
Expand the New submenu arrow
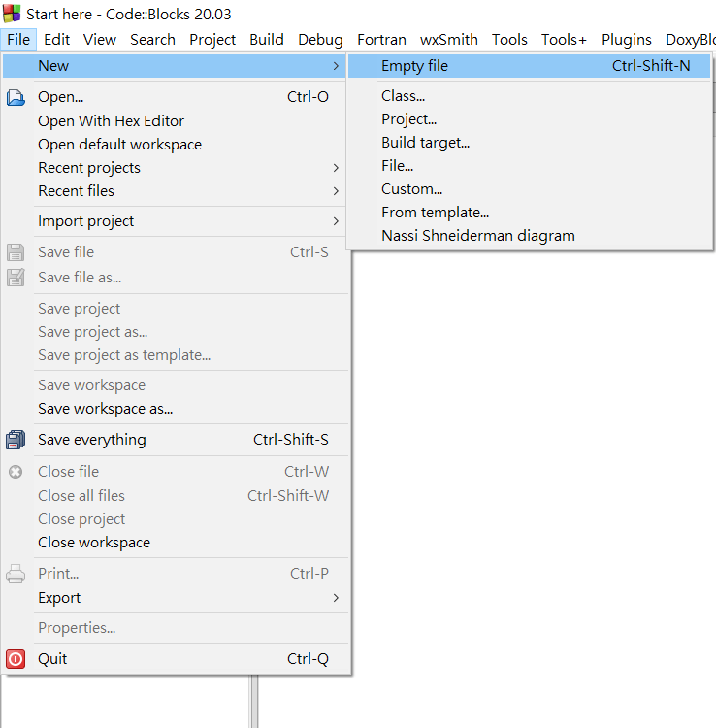click(336, 66)
